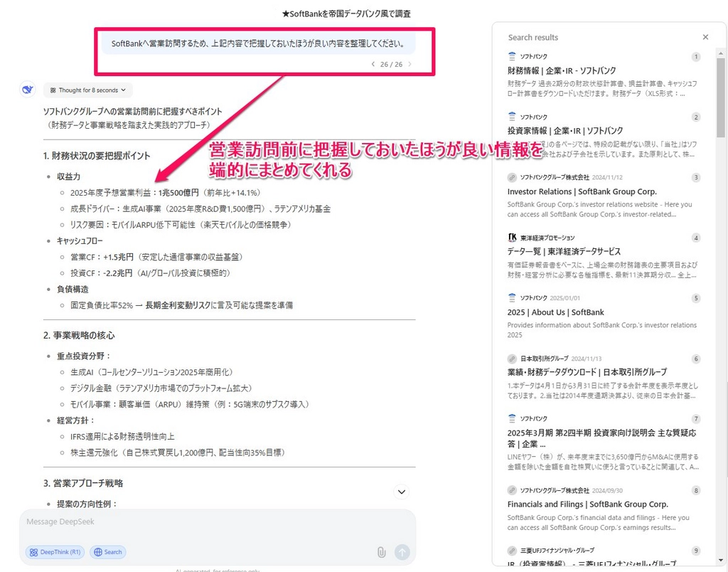Click line 'IFRS適用による財務透明性向上'
The width and height of the screenshot is (728, 572).
[122, 437]
